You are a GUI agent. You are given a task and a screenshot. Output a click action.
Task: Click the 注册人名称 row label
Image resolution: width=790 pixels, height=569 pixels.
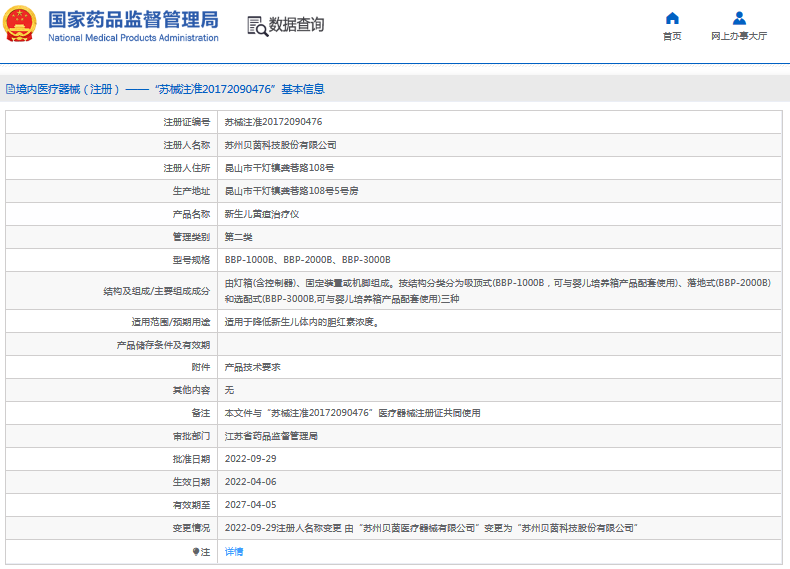coord(186,145)
